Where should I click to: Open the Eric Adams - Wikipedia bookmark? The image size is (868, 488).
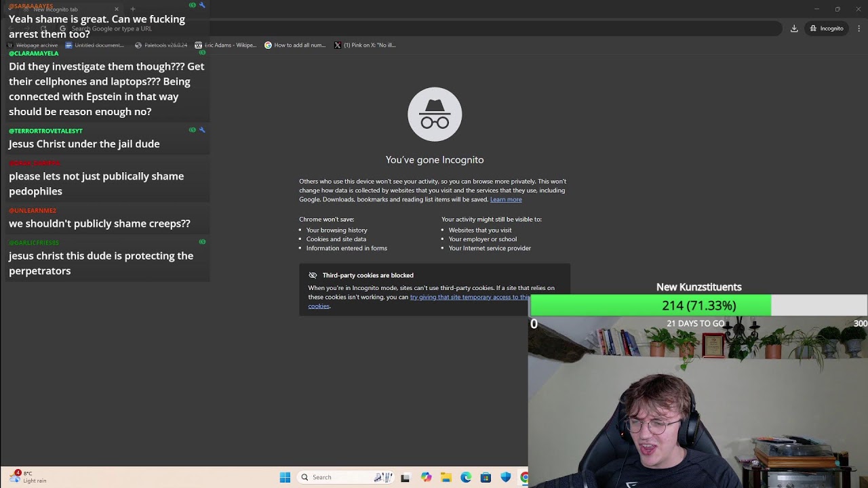pyautogui.click(x=226, y=45)
